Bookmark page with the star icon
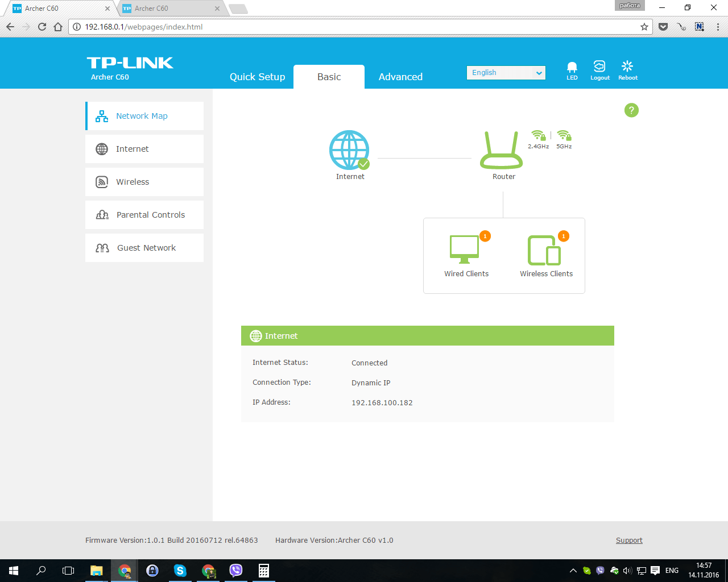Viewport: 728px width, 582px height. pos(644,27)
